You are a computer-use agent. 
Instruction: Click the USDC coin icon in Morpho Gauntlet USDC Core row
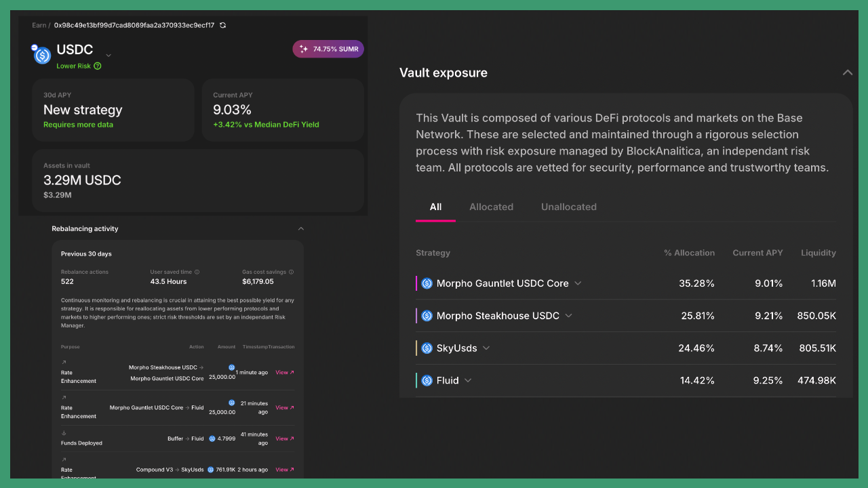(427, 283)
